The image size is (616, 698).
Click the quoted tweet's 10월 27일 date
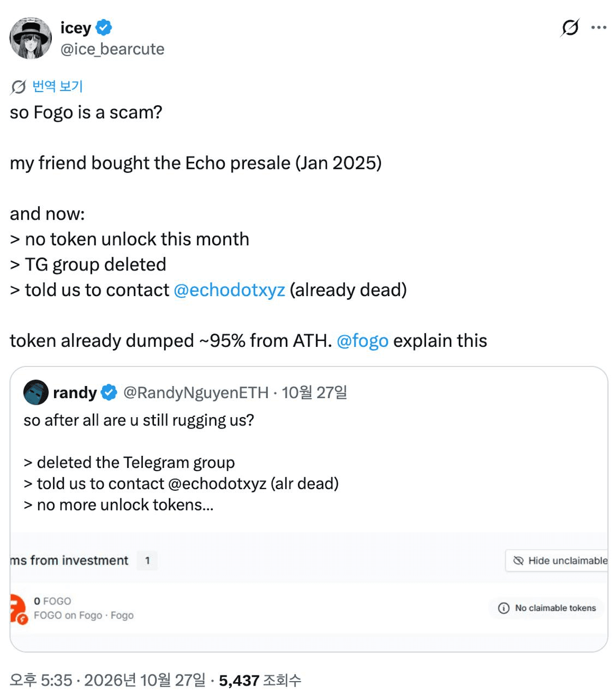(314, 392)
